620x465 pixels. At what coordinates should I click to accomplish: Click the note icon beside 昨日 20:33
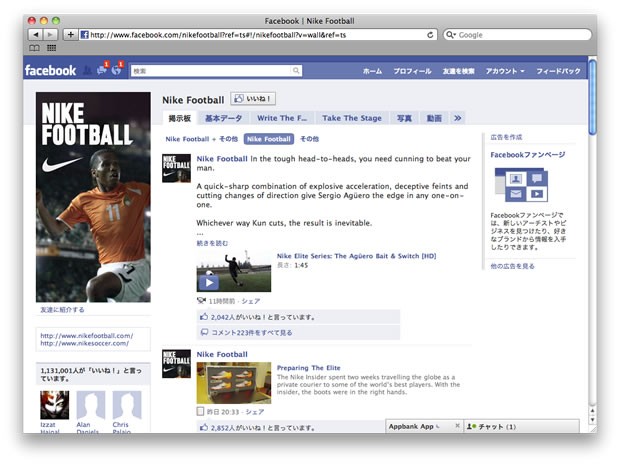click(200, 412)
